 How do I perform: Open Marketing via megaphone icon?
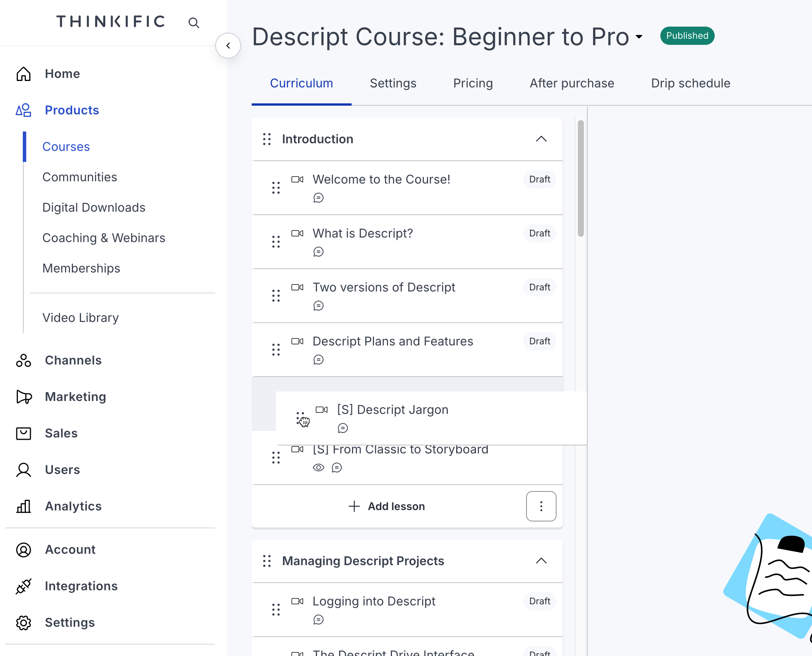(x=24, y=397)
